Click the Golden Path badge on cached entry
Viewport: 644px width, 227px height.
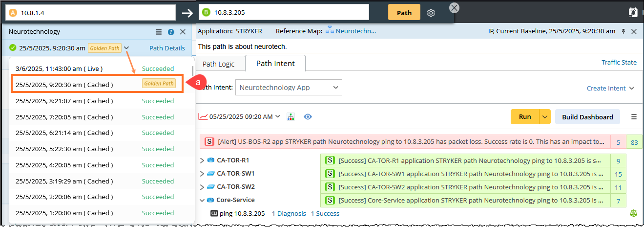(159, 84)
